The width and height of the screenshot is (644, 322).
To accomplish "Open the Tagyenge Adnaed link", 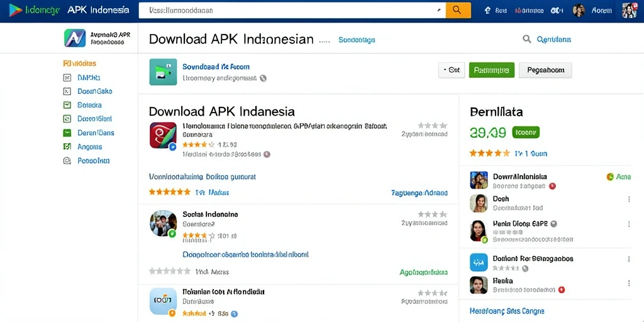I will 419,192.
